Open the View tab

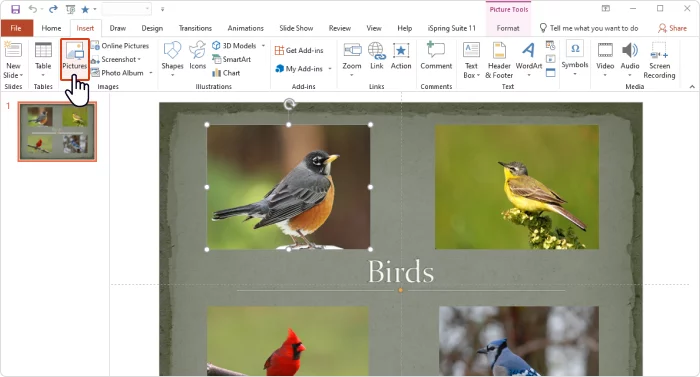pos(374,28)
